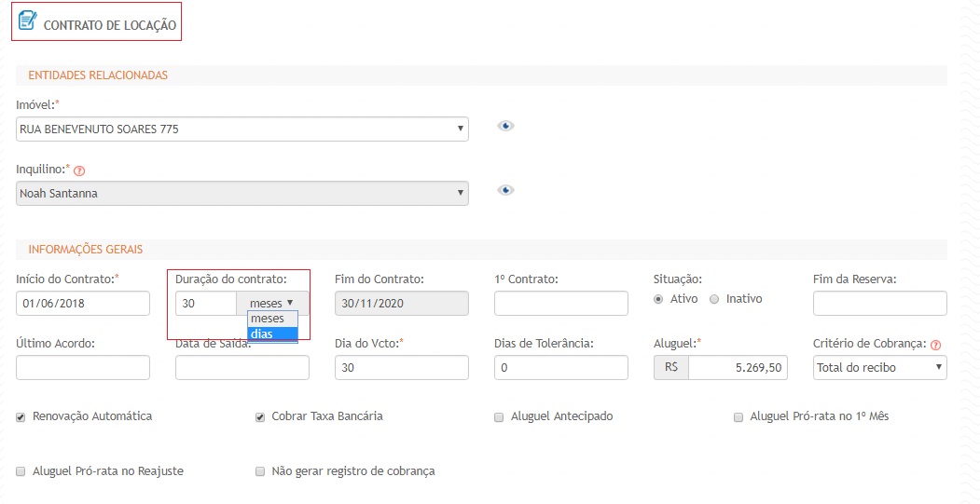Select the Inativo radio button
980x504 pixels.
click(x=715, y=299)
